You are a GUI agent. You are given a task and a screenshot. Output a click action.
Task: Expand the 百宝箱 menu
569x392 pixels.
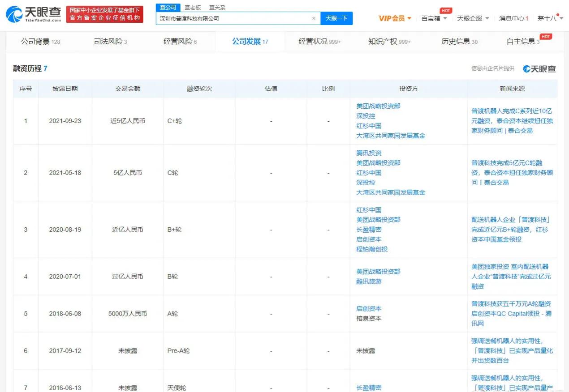434,18
